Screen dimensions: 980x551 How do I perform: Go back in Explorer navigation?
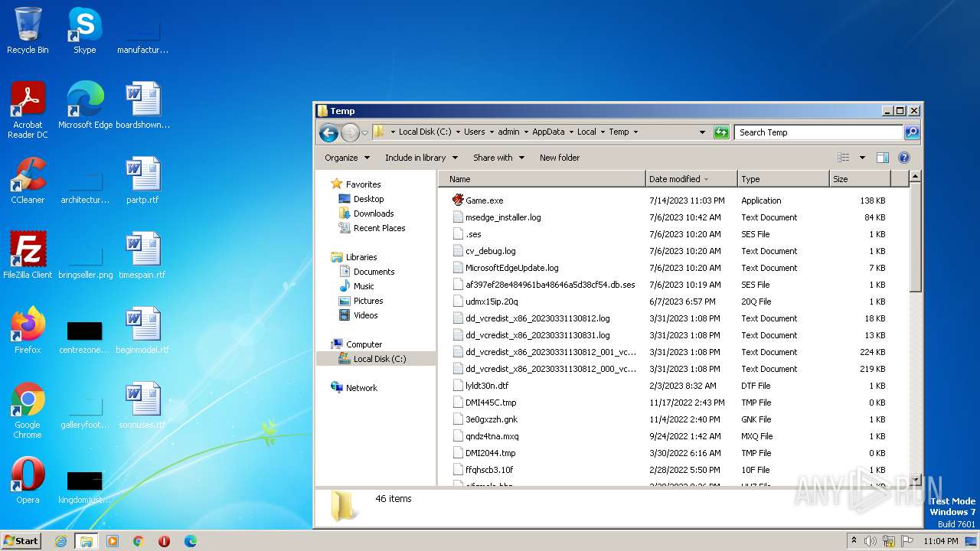(329, 132)
